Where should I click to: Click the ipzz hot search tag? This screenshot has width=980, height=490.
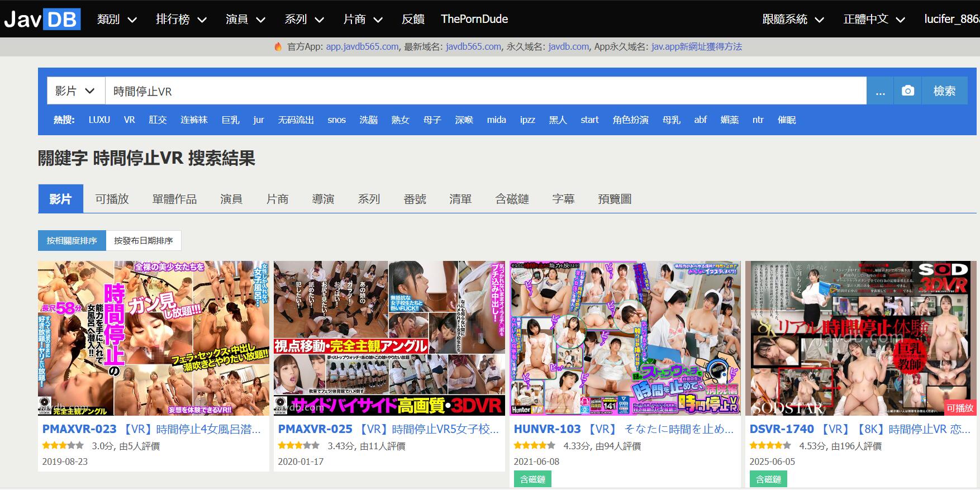(x=527, y=120)
